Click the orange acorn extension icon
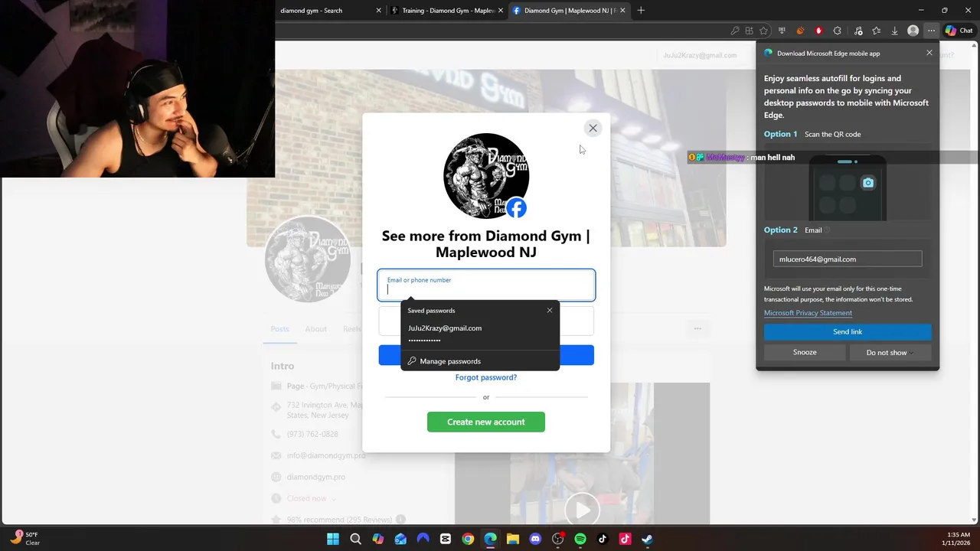Screen dimensions: 980x551 (x=800, y=31)
